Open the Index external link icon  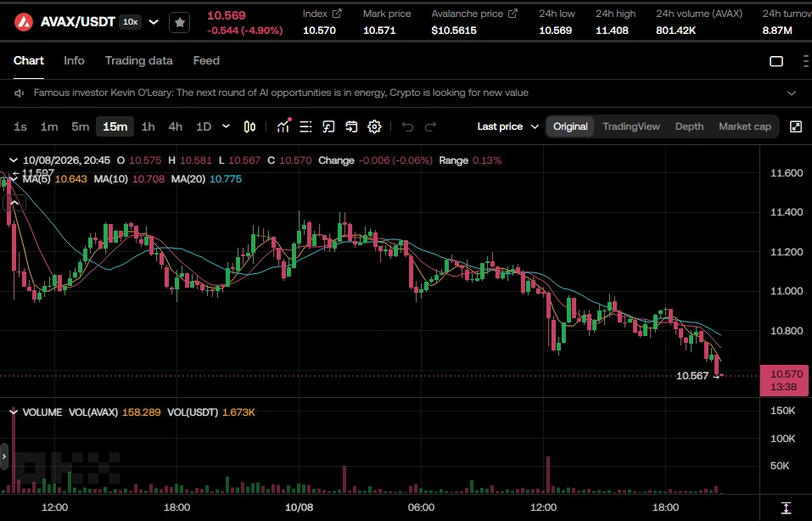(x=337, y=14)
